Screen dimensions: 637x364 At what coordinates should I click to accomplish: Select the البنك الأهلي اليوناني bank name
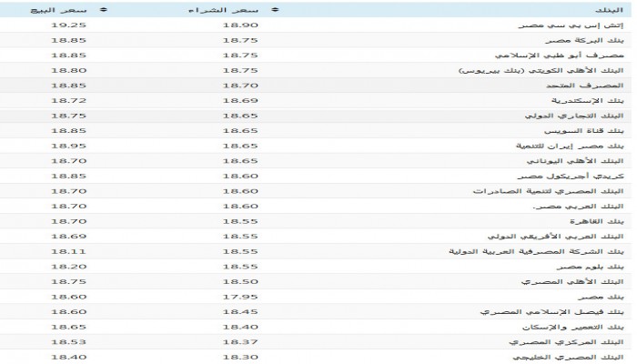click(x=575, y=161)
